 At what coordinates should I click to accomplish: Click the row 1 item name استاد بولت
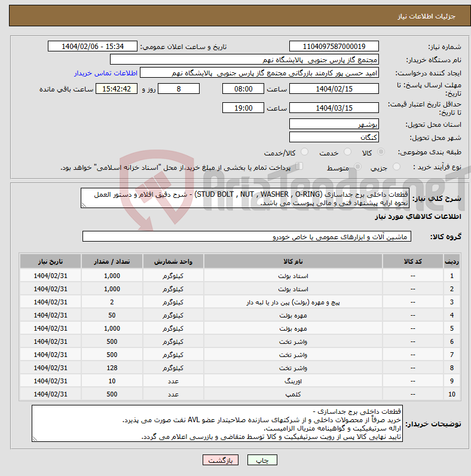pos(293,276)
